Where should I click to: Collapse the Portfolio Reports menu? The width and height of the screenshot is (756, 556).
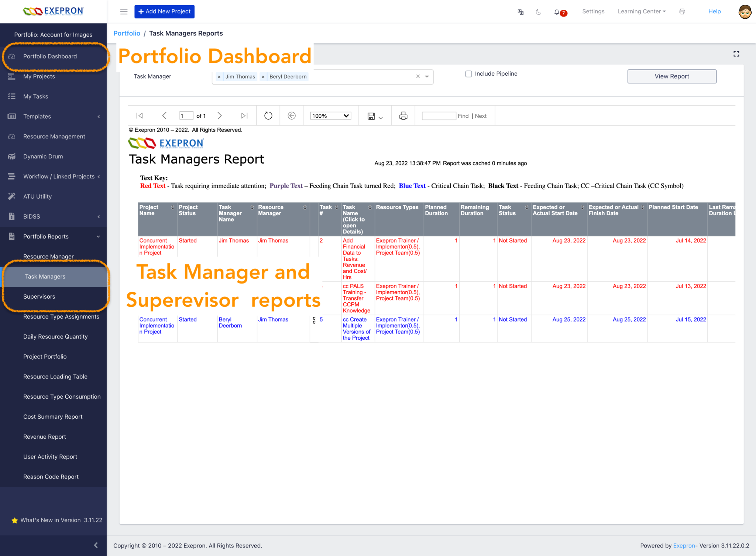54,237
